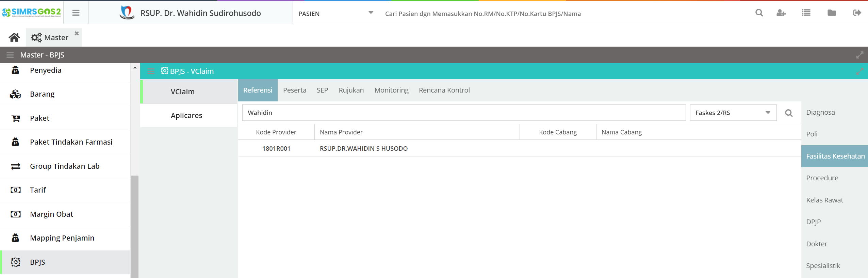Switch to the Peserta tab

[294, 90]
